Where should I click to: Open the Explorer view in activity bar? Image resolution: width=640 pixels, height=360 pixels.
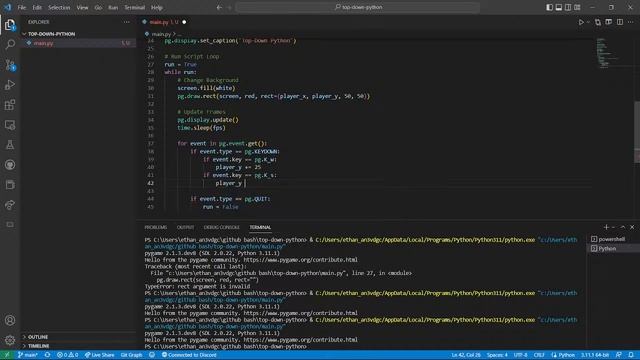10,25
